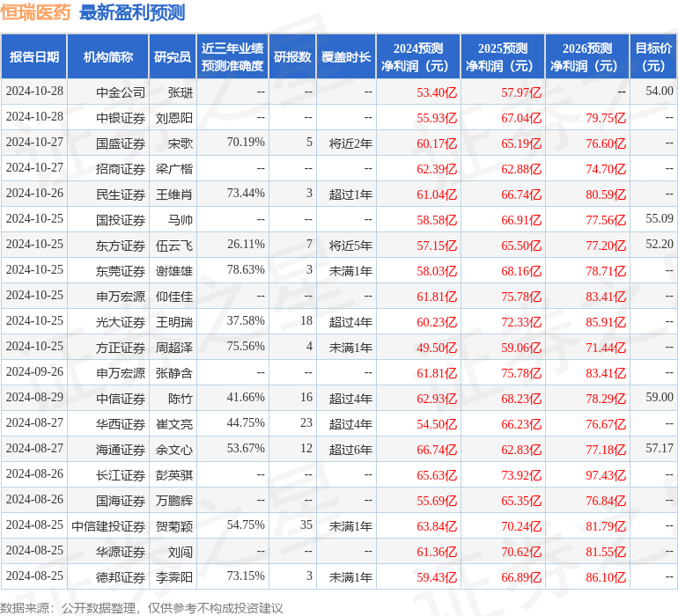Image resolution: width=678 pixels, height=616 pixels.
Task: Click the 97.43亿 forecast value
Action: tap(606, 474)
